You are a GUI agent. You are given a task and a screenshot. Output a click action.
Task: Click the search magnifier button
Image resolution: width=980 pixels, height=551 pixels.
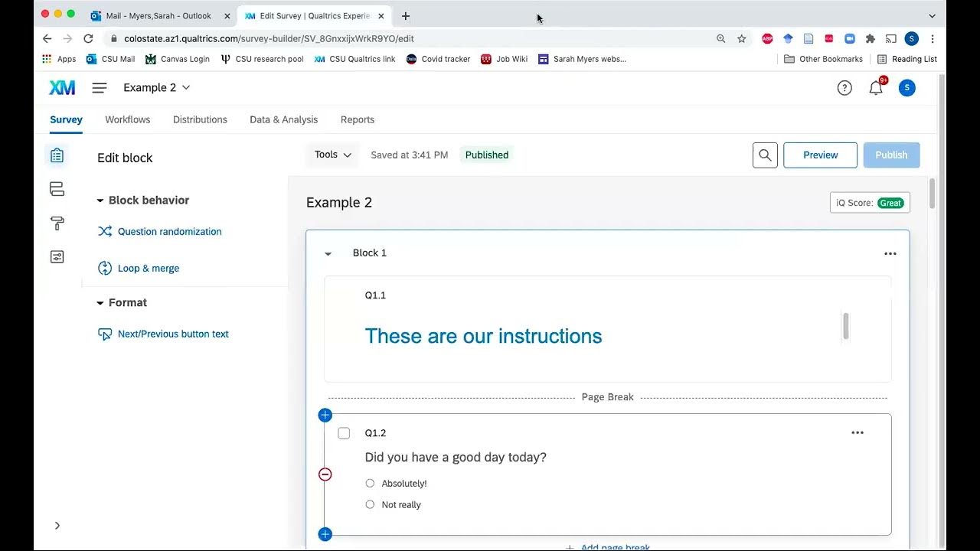tap(765, 155)
